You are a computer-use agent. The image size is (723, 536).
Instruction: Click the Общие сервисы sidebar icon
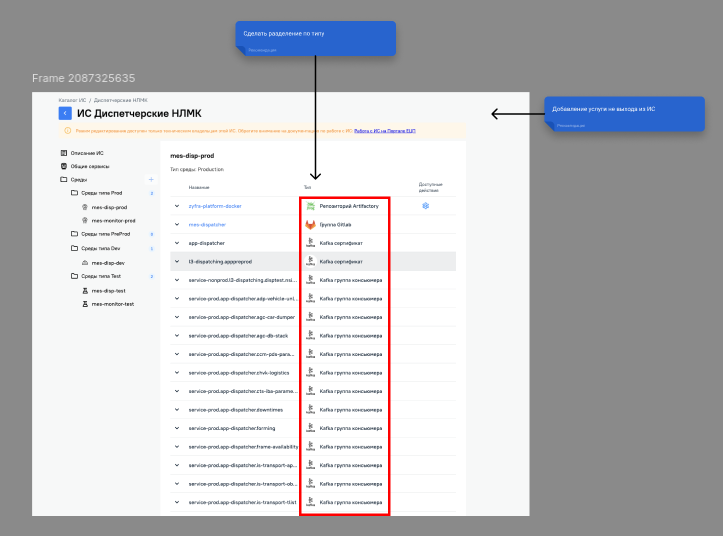coord(64,166)
